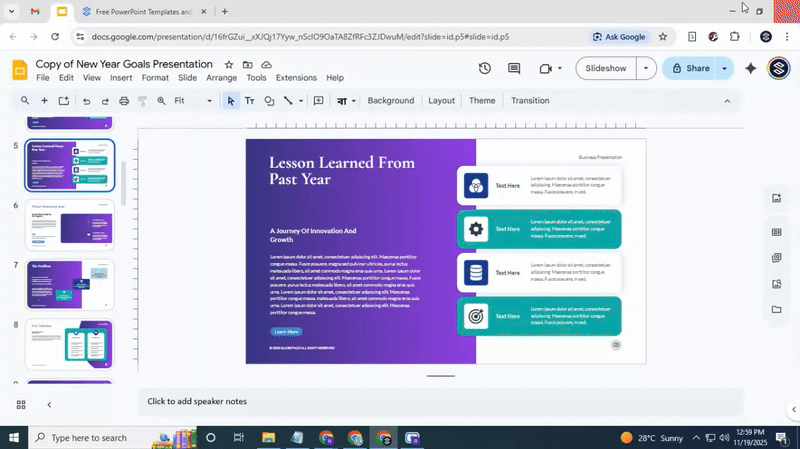The width and height of the screenshot is (800, 449).
Task: Select the Text box tool
Action: tap(250, 101)
